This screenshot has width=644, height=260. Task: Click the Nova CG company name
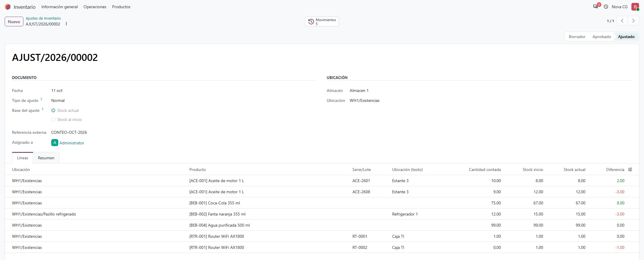coord(619,7)
